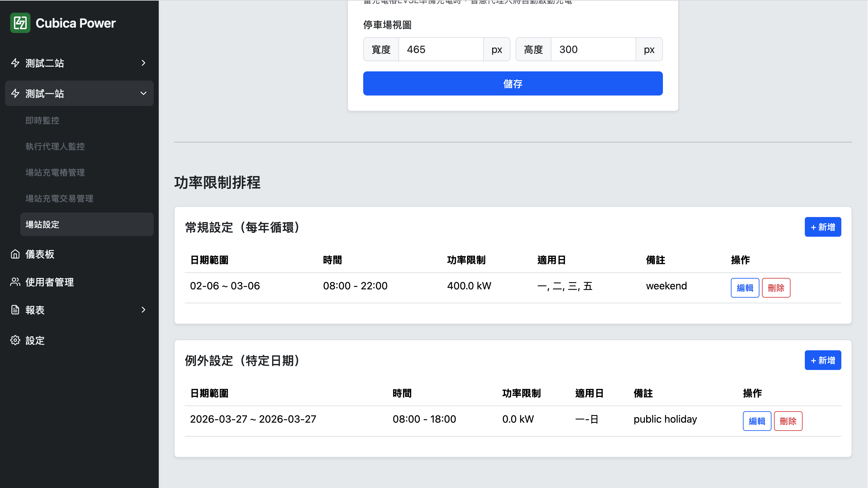The width and height of the screenshot is (868, 488).
Task: Go to 場站充電樁管理 page
Action: pyautogui.click(x=55, y=172)
